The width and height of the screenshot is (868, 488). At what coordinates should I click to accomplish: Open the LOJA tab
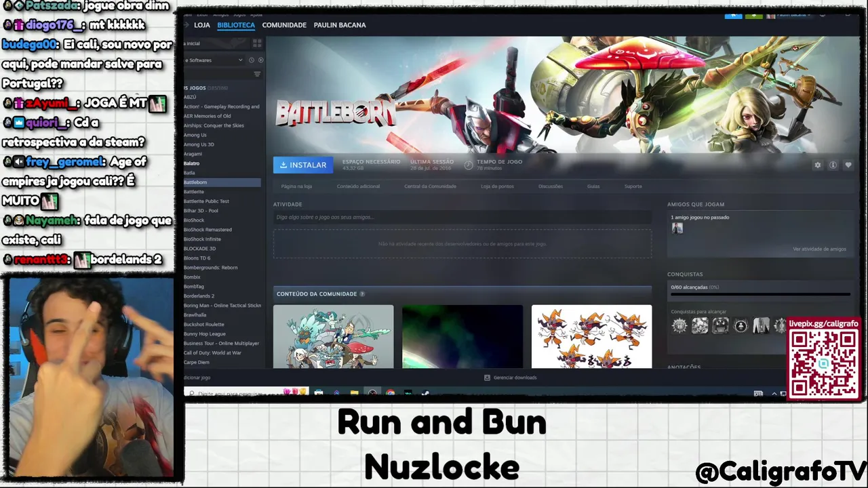coord(202,25)
